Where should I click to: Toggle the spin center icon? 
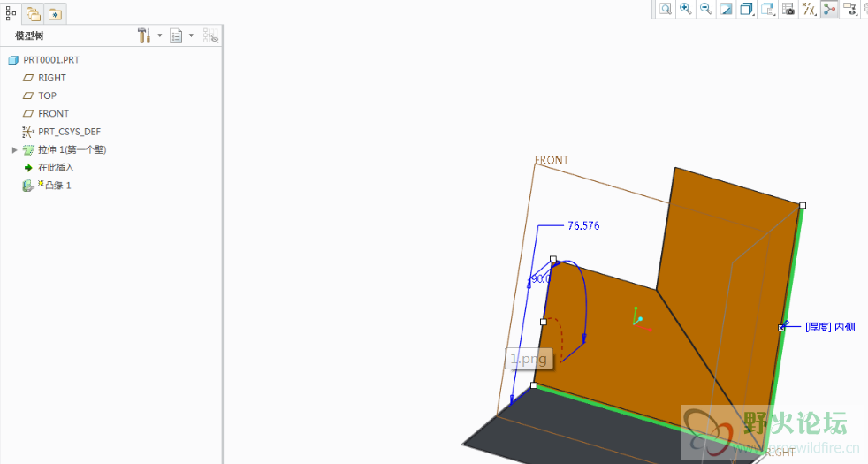pos(829,9)
